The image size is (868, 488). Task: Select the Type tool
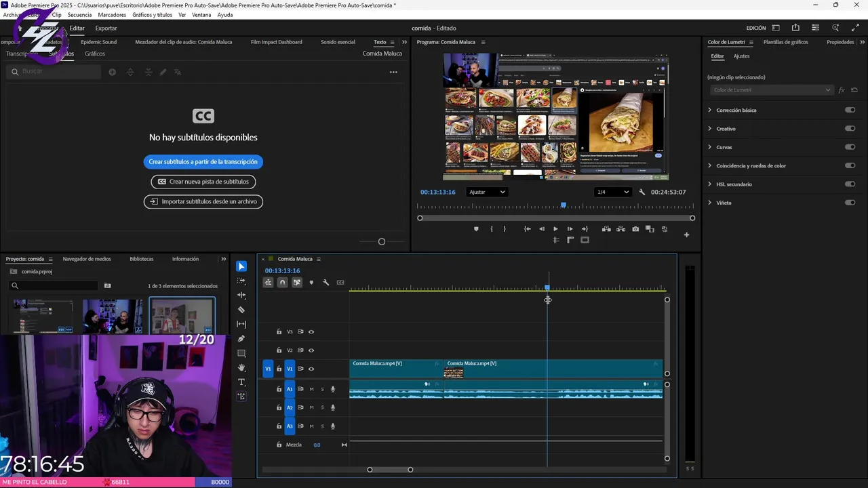point(241,382)
